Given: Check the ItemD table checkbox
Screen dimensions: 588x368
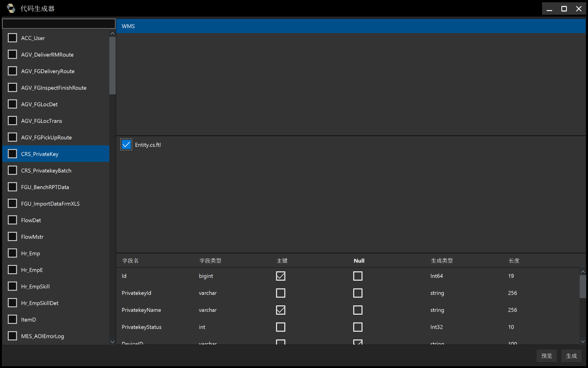Looking at the screenshot, I should (13, 319).
